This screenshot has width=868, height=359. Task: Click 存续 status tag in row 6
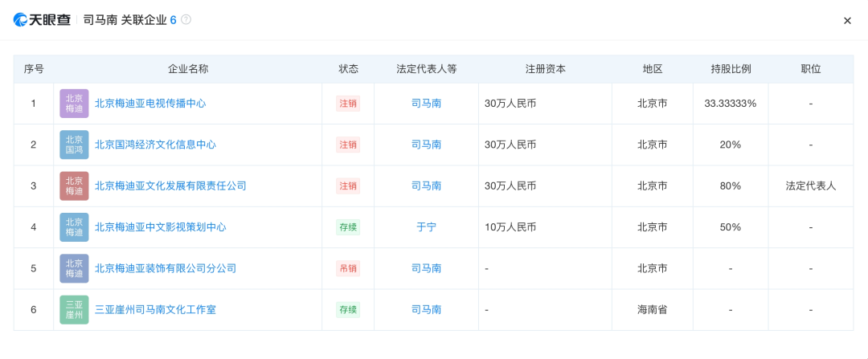click(348, 310)
